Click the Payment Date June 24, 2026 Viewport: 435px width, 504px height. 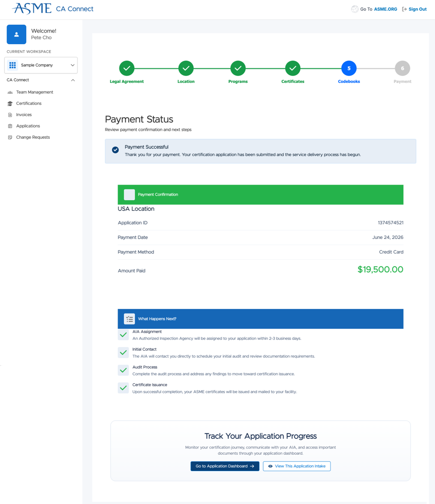point(388,238)
